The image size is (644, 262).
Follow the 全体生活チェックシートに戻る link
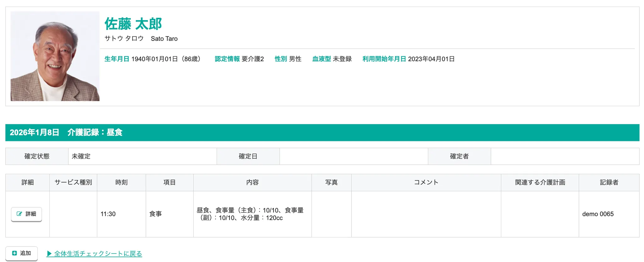pyautogui.click(x=94, y=253)
